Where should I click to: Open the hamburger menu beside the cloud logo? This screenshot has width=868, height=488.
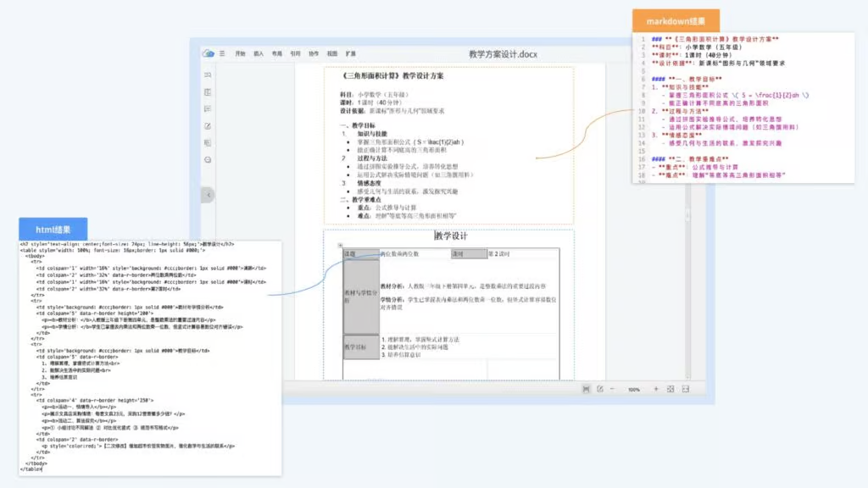222,53
